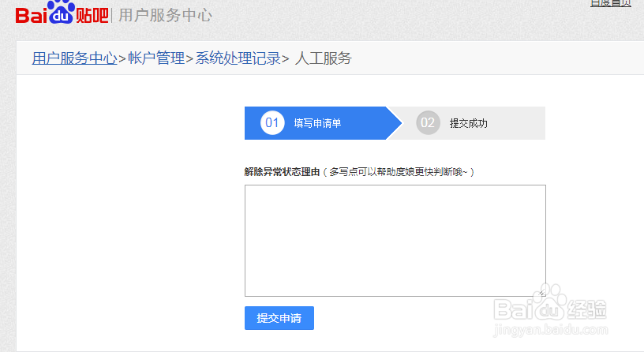644x352 pixels.
Task: Click the step 02 circle icon
Action: tap(428, 123)
